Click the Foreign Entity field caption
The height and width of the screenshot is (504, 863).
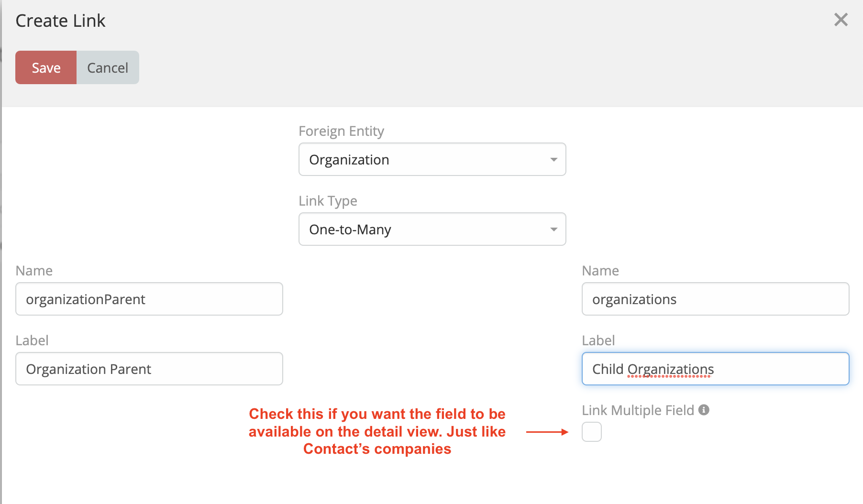[341, 131]
